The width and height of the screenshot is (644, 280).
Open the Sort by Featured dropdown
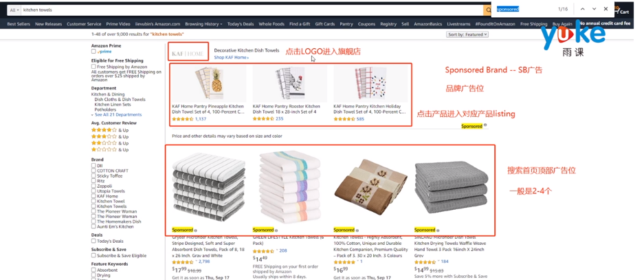(467, 34)
